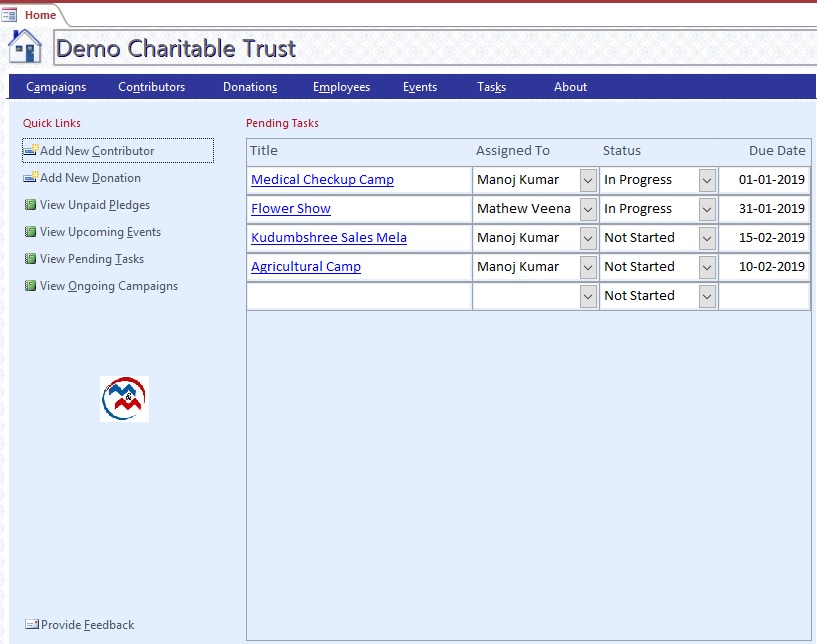The width and height of the screenshot is (817, 644).
Task: Switch to the Home tab
Action: coord(40,15)
